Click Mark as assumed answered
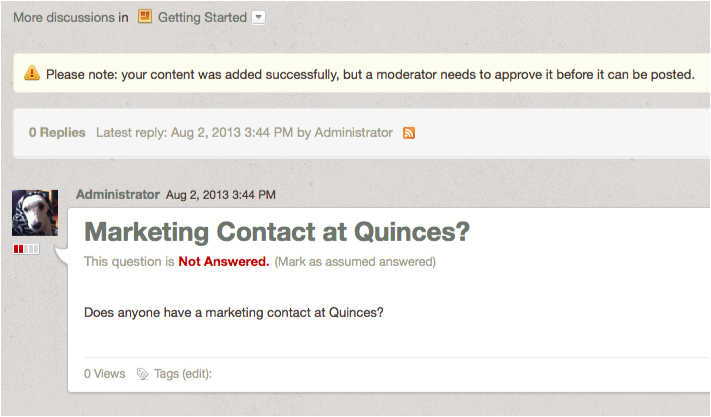 click(355, 262)
